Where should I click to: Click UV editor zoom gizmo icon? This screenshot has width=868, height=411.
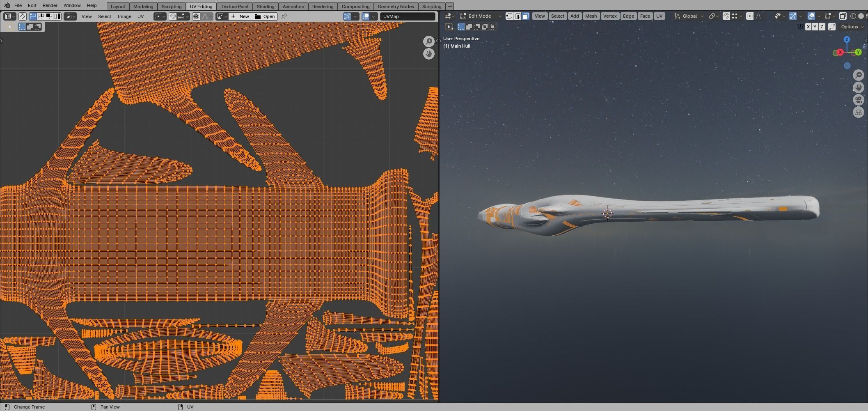coord(429,41)
